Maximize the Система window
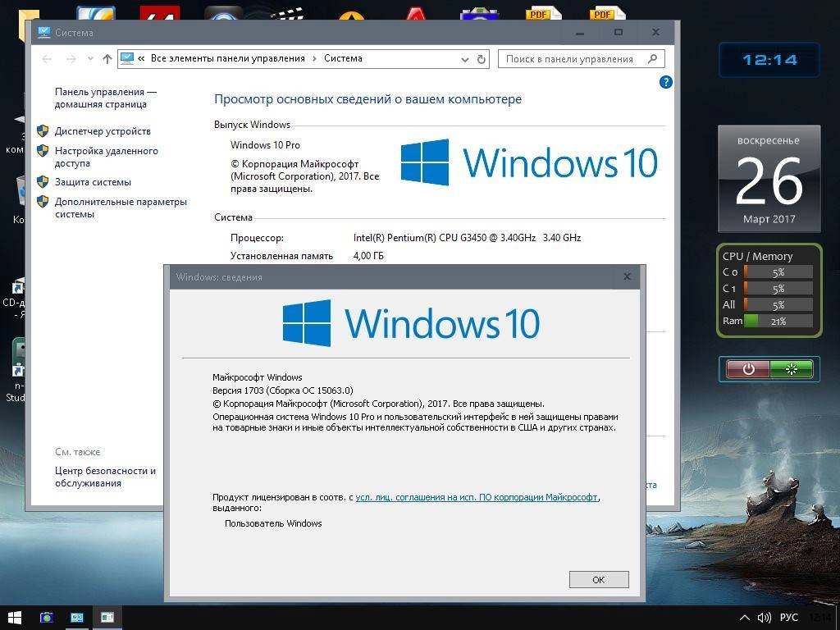This screenshot has height=630, width=840. pos(619,32)
